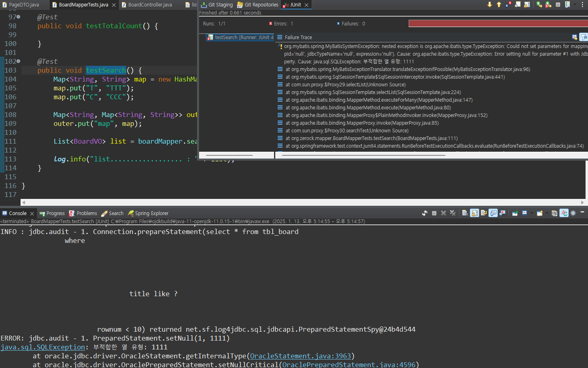Click the first exception entry icon in trace

pyautogui.click(x=280, y=46)
